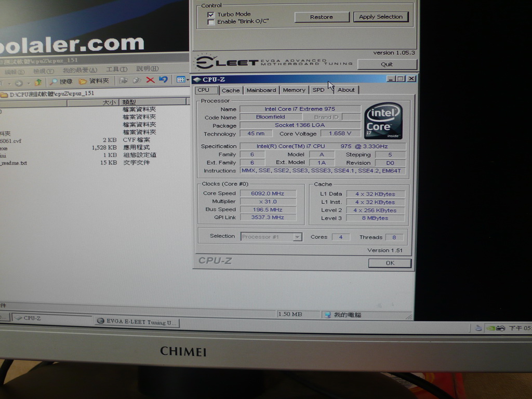Sort files by the 類型 column header
The image size is (532, 399).
pyautogui.click(x=153, y=101)
